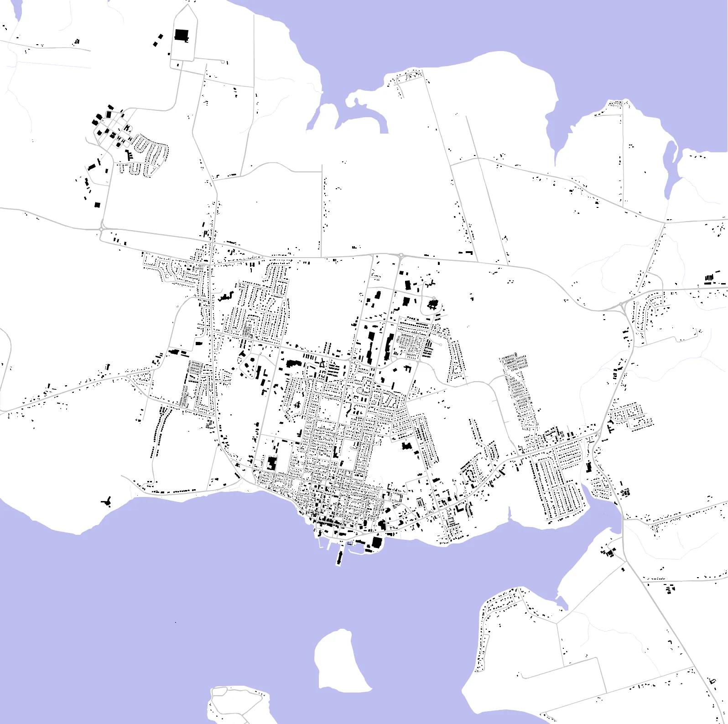
Task: Click the roundabout on the northern highway
Action: [400, 255]
